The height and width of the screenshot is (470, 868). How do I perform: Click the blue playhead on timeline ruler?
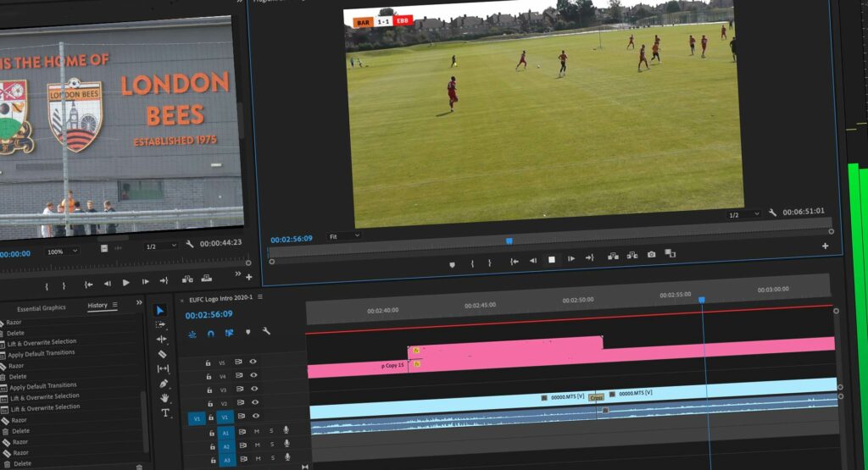701,300
